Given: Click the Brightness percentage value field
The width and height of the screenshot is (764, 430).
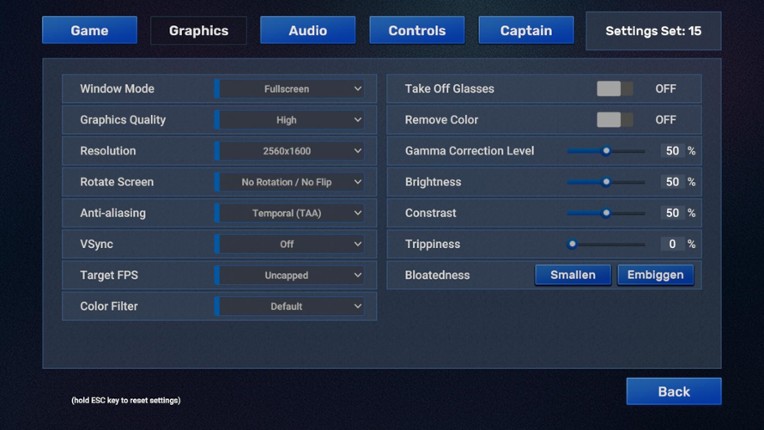Looking at the screenshot, I should [x=672, y=182].
